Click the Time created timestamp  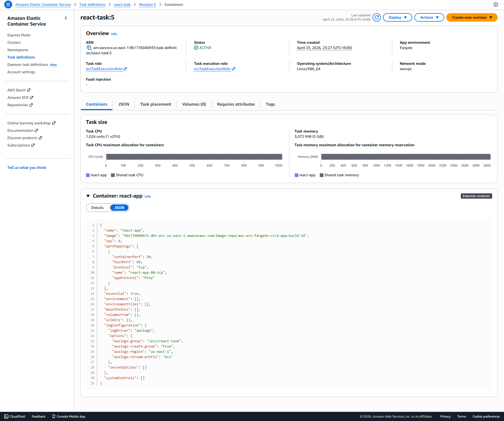tap(324, 48)
